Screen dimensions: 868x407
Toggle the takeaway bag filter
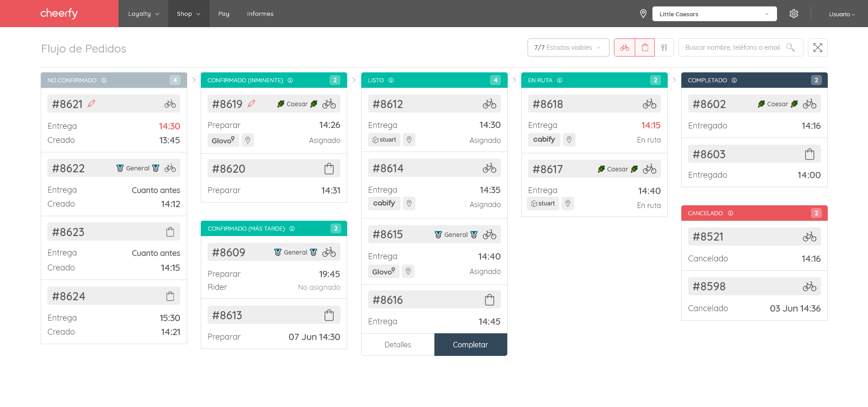pos(645,47)
